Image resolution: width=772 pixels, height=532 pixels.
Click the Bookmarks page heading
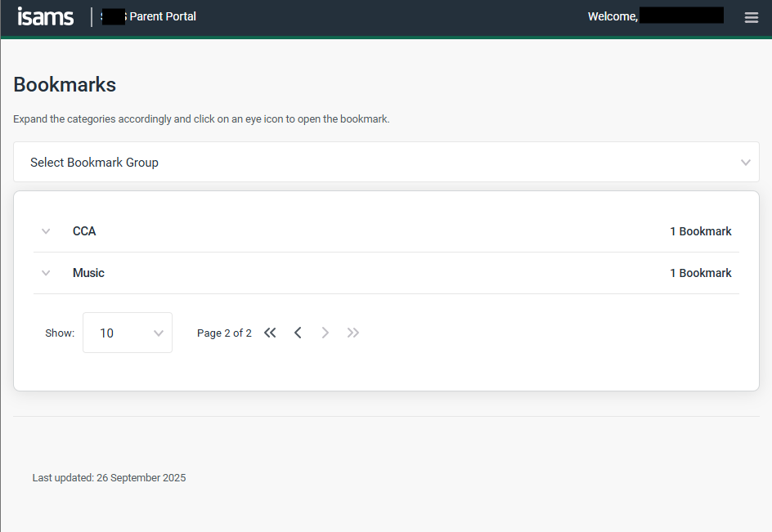click(x=65, y=84)
